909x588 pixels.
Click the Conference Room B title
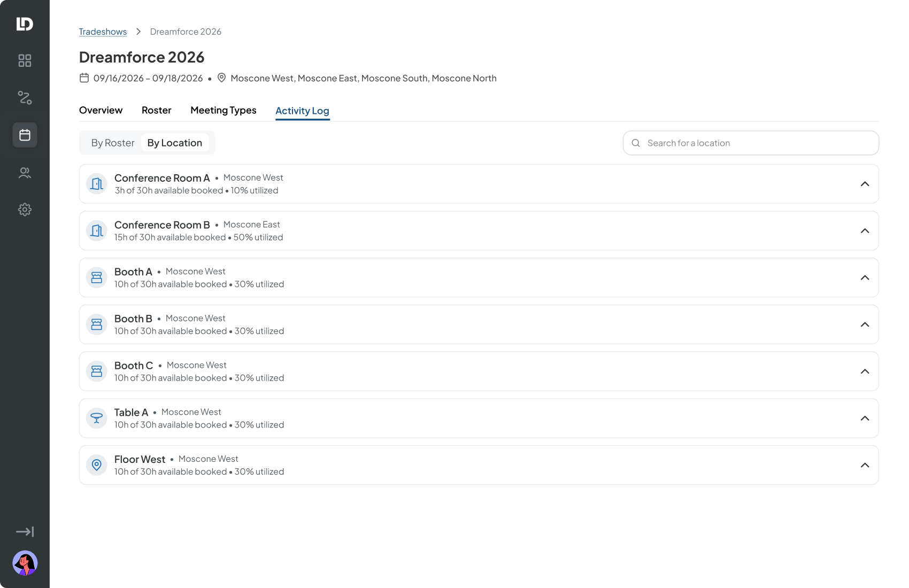[x=162, y=225]
